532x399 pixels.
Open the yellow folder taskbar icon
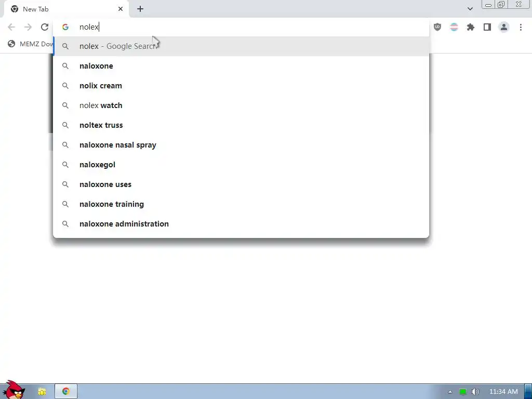pos(42,392)
